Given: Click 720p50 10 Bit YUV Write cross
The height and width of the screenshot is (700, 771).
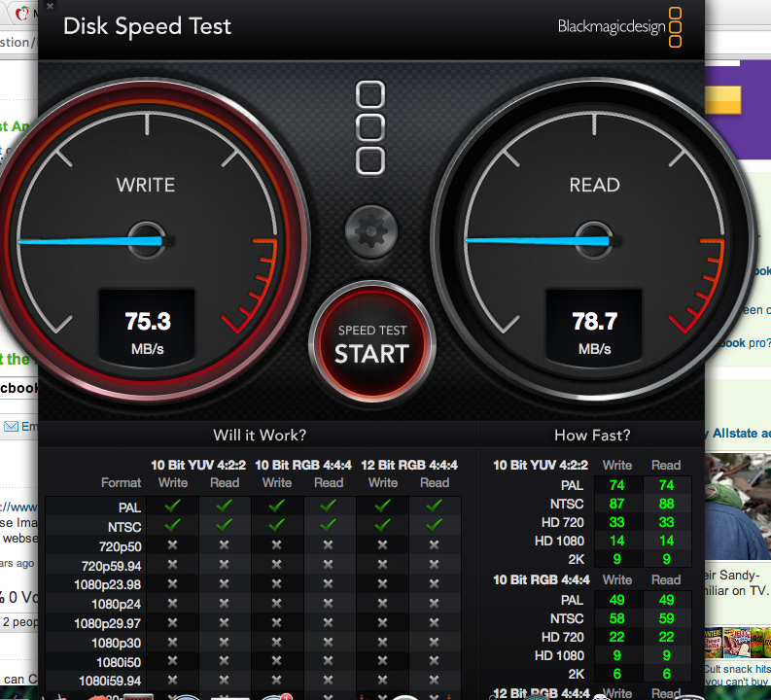Looking at the screenshot, I should point(173,544).
